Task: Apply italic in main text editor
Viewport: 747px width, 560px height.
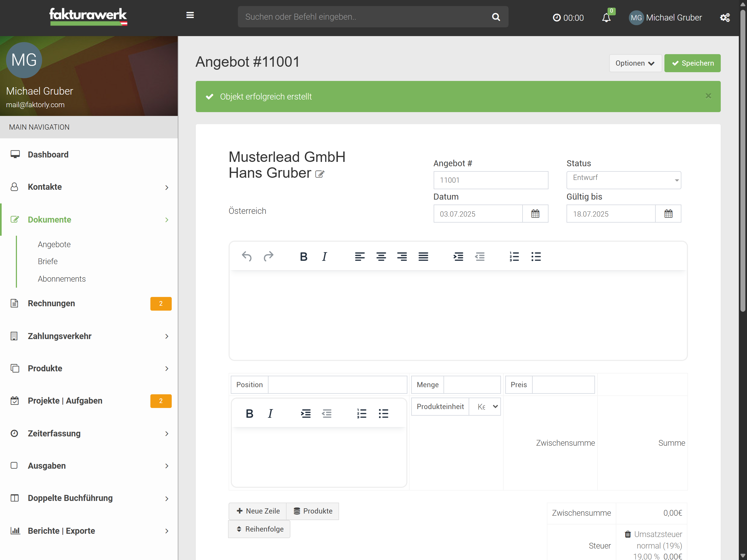Action: click(x=325, y=257)
